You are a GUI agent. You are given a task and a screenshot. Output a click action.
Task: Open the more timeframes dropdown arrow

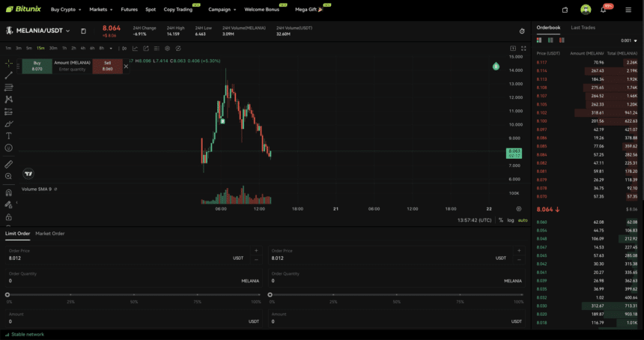111,49
